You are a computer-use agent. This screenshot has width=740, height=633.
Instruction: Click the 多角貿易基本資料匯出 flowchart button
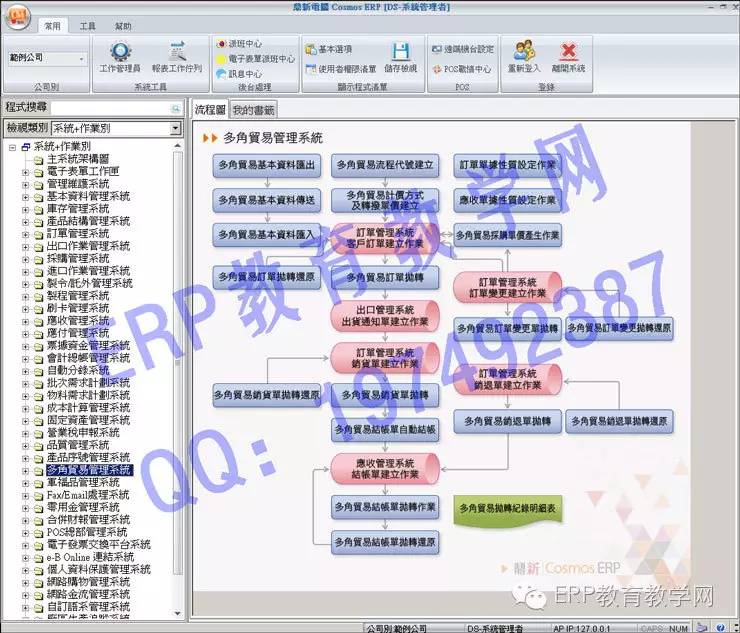[266, 165]
